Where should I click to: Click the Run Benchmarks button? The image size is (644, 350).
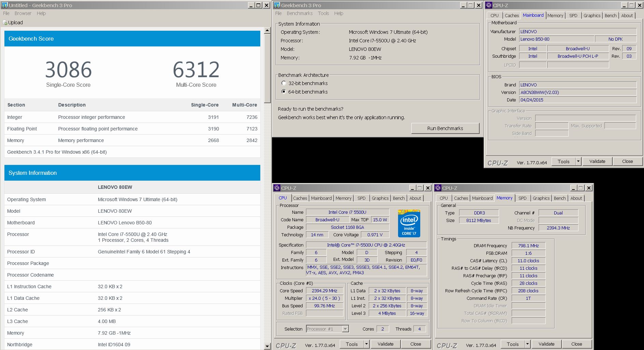point(445,128)
